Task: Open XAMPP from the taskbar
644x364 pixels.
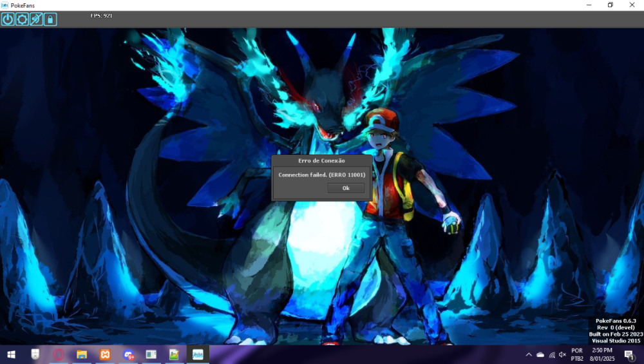Action: click(105, 354)
